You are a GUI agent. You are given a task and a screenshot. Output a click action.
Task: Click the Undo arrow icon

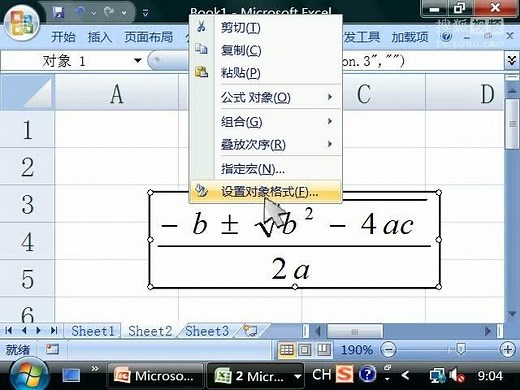(80, 12)
